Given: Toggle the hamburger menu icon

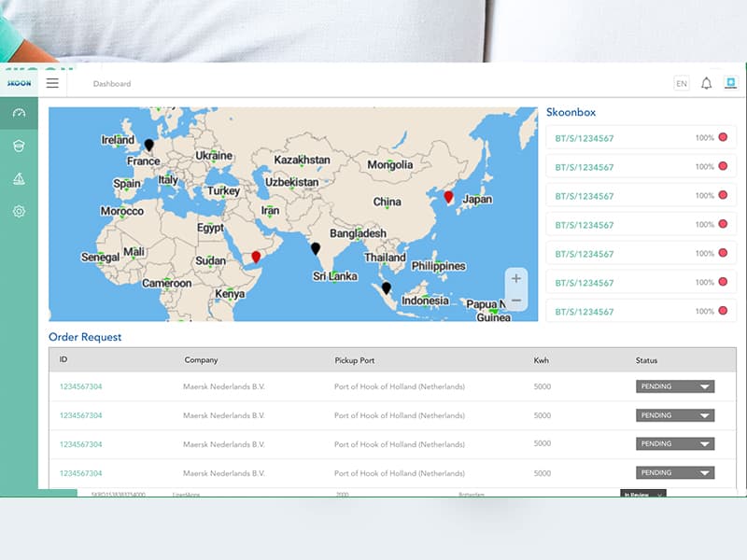Looking at the screenshot, I should [52, 83].
